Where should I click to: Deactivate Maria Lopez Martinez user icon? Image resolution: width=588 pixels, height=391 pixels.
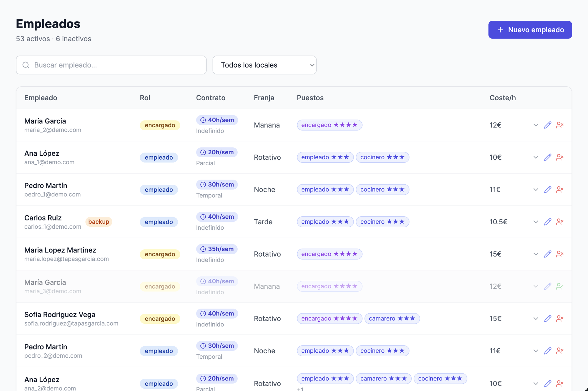pos(559,254)
